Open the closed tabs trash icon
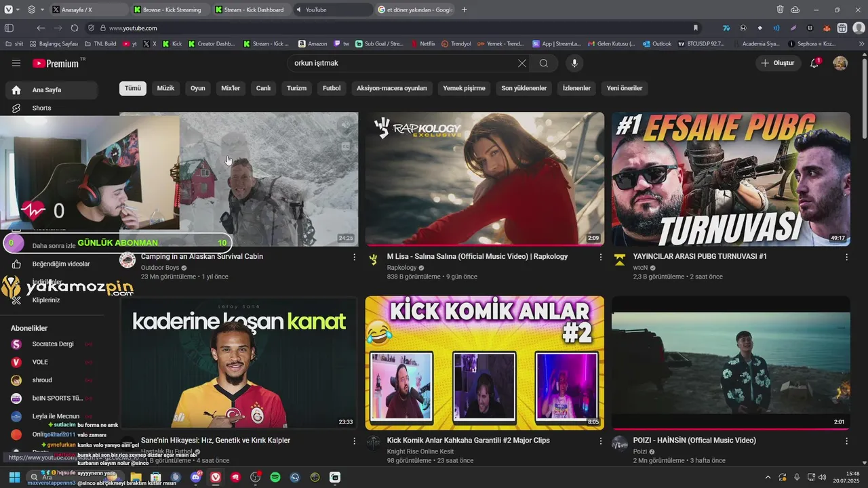The width and height of the screenshot is (868, 488). (x=781, y=9)
